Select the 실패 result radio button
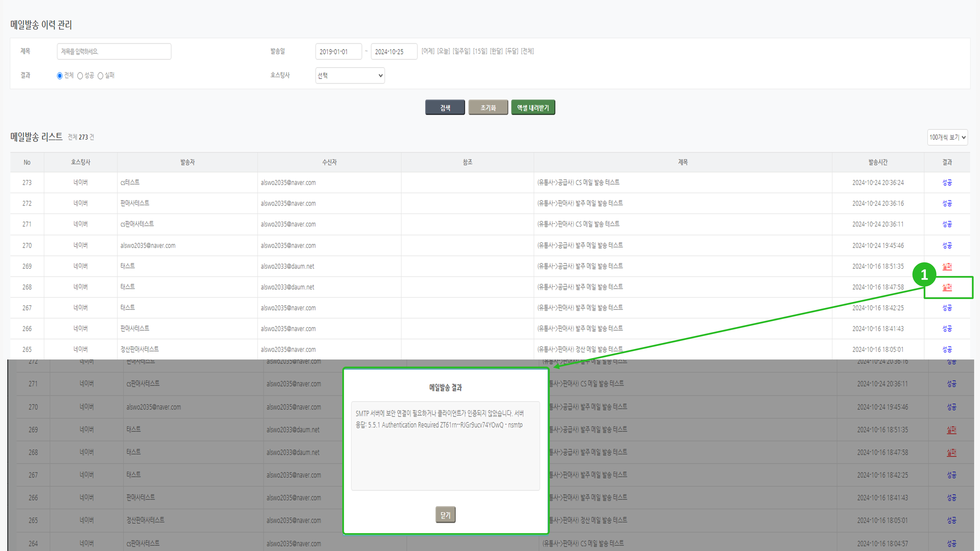The height and width of the screenshot is (551, 980). pyautogui.click(x=100, y=76)
